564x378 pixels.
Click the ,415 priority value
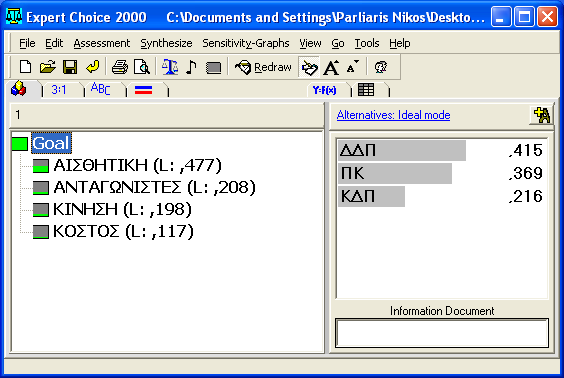(x=526, y=150)
